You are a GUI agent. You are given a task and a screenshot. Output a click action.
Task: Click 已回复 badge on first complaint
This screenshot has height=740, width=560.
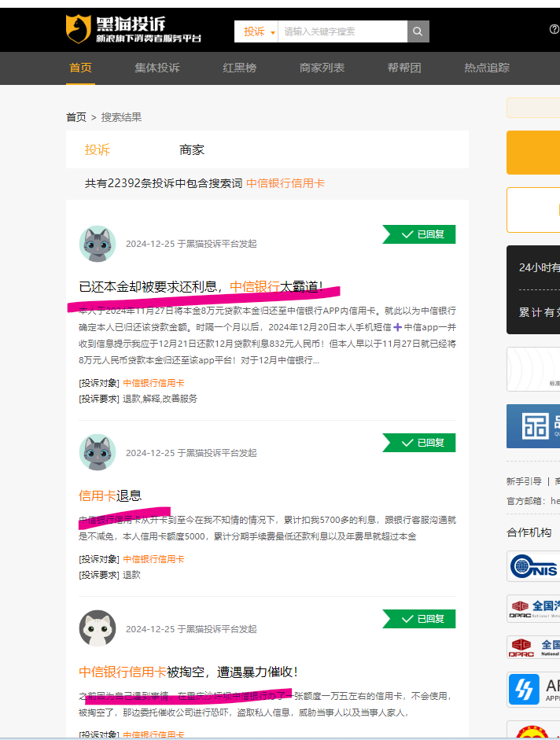coord(419,234)
